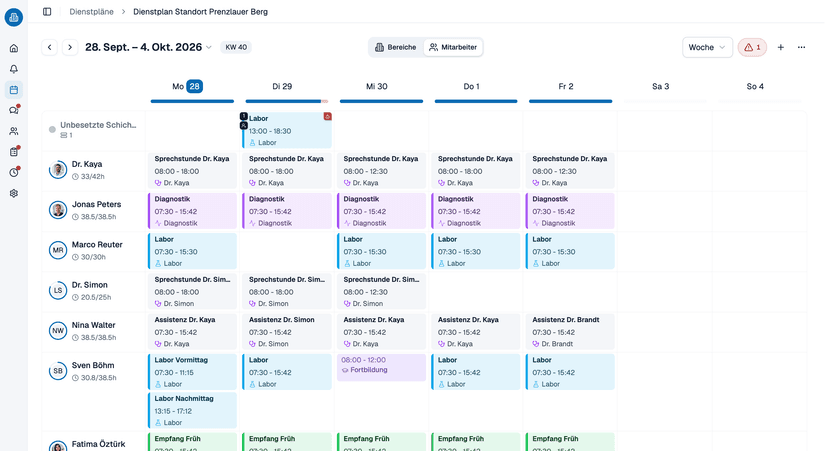Open Nina Walter Assistenz Dr. Simon shift
Viewport: 828px width, 451px height.
point(287,332)
